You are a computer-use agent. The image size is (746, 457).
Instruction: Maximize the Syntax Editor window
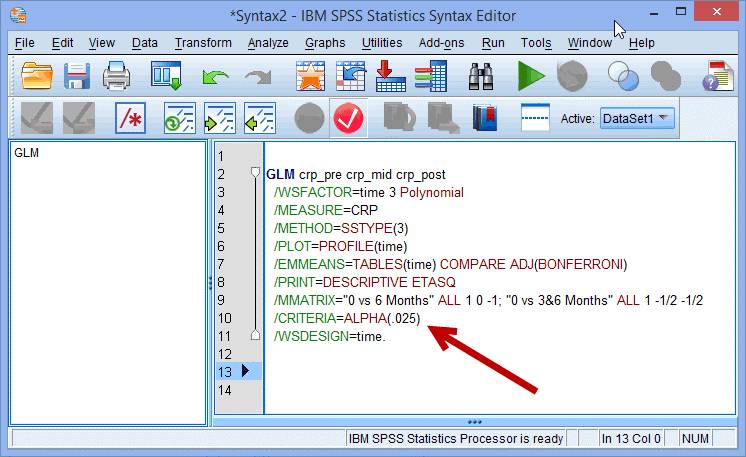[x=681, y=11]
